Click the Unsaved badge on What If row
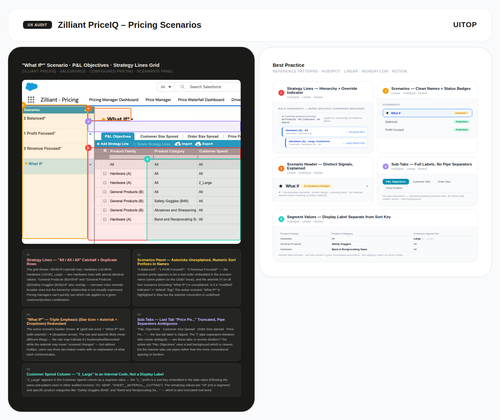500x420 pixels. (x=461, y=113)
